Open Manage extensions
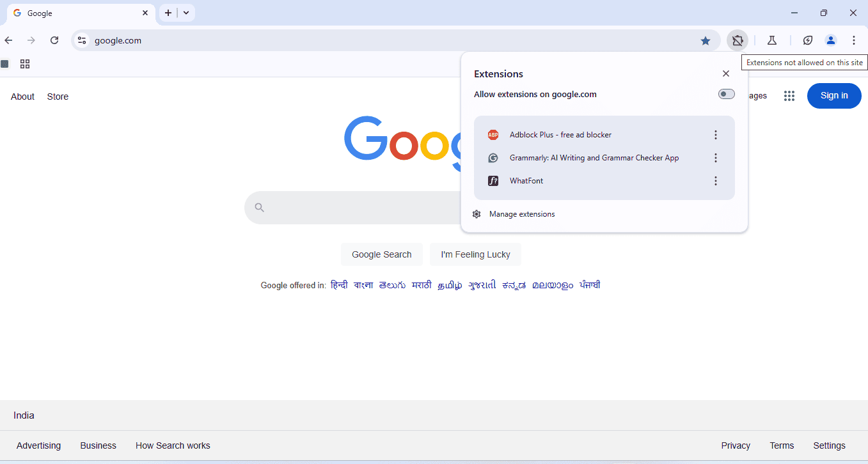 point(522,214)
